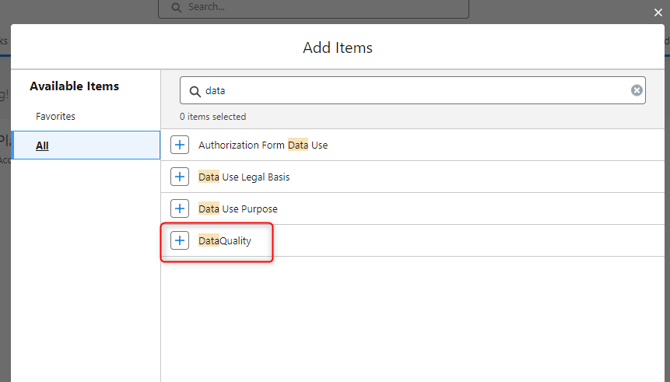Click the '0 items selected' status text
This screenshot has height=382, width=670.
click(x=213, y=117)
